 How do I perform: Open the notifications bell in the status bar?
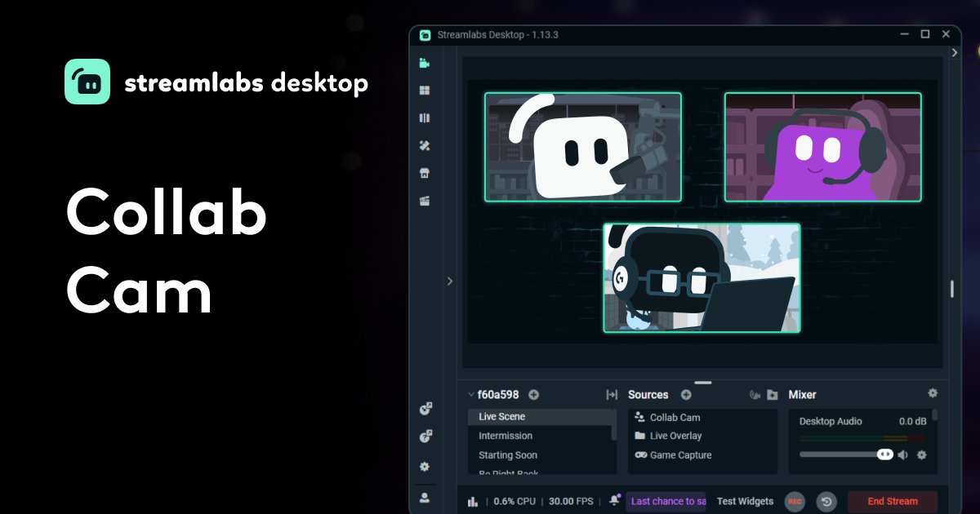(x=614, y=500)
